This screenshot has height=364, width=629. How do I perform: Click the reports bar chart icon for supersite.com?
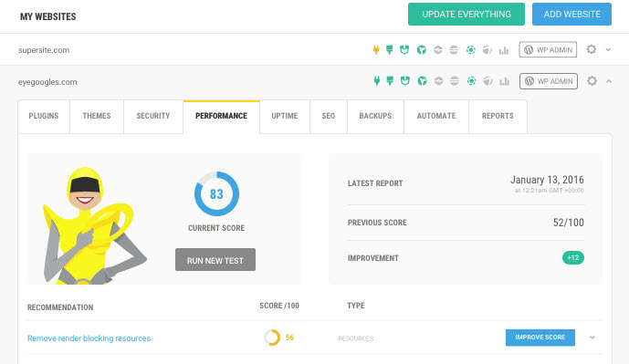click(x=504, y=50)
